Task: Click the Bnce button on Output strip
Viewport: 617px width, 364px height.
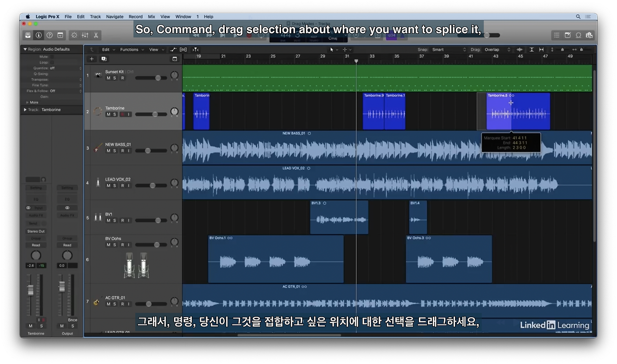Action: click(72, 320)
